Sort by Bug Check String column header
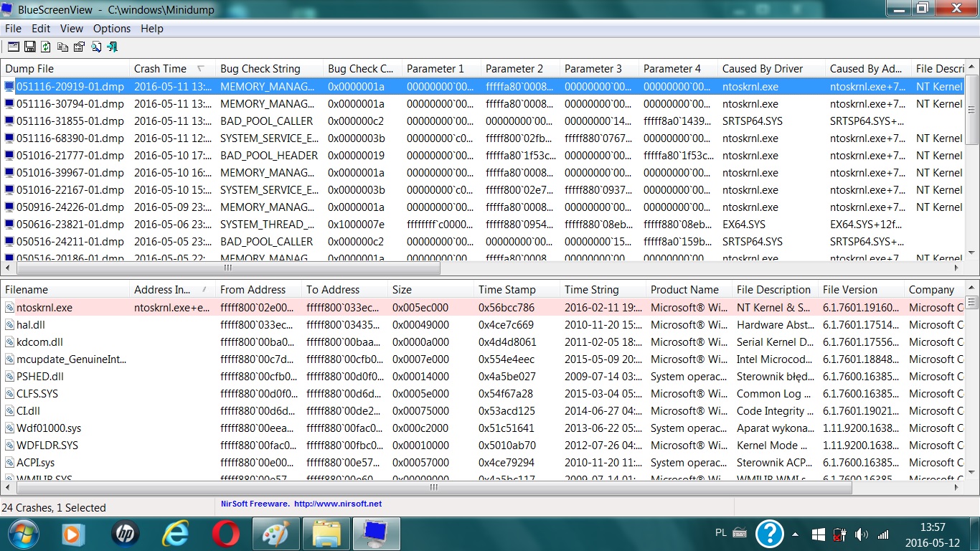980x551 pixels. tap(269, 69)
